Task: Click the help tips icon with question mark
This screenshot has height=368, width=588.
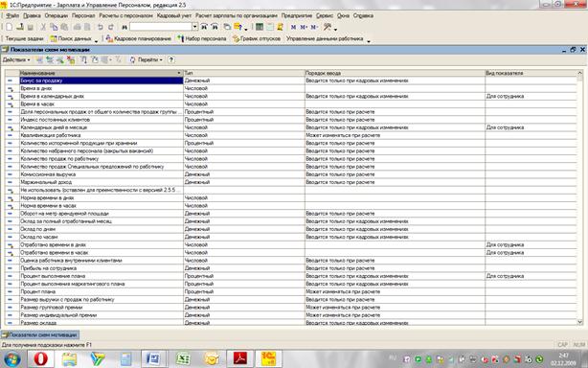Action: tap(238, 27)
